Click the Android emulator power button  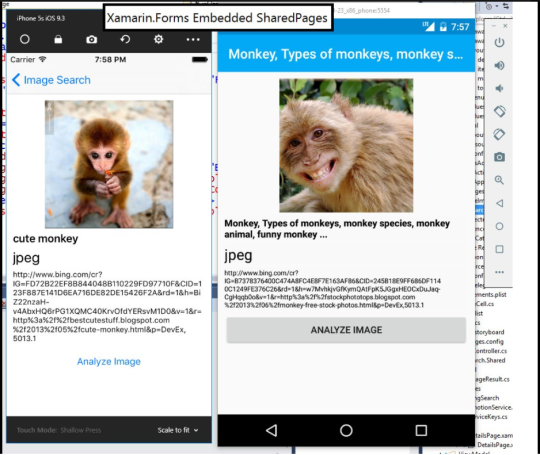[499, 43]
